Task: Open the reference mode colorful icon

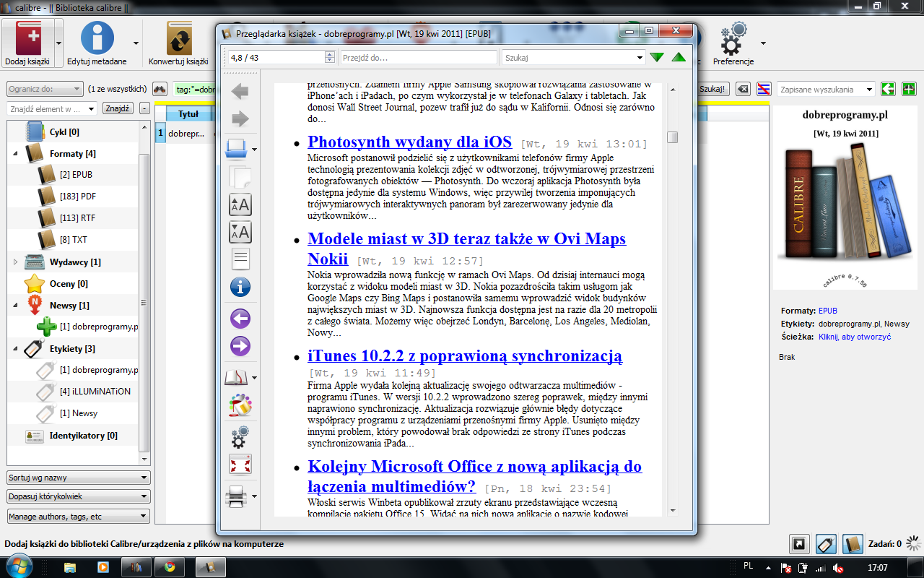Action: click(x=240, y=405)
